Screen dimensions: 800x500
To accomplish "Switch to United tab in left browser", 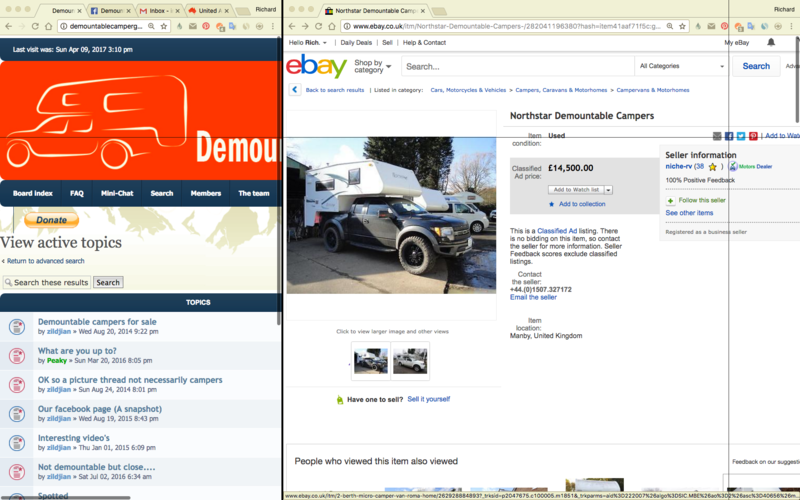I will coord(209,11).
